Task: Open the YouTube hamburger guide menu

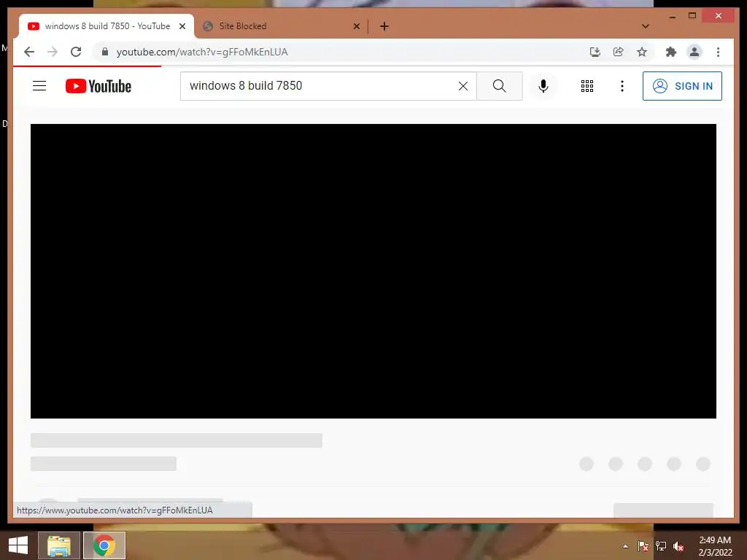Action: [x=39, y=86]
